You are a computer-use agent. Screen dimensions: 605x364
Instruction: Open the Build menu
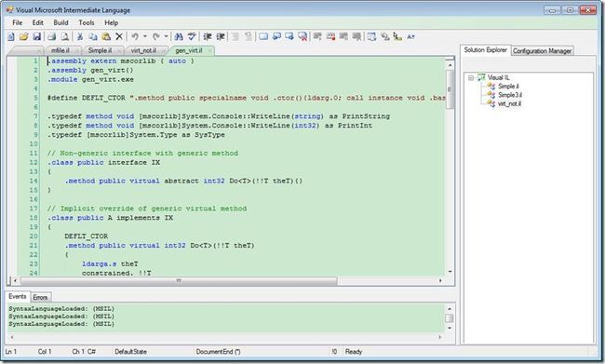[60, 22]
